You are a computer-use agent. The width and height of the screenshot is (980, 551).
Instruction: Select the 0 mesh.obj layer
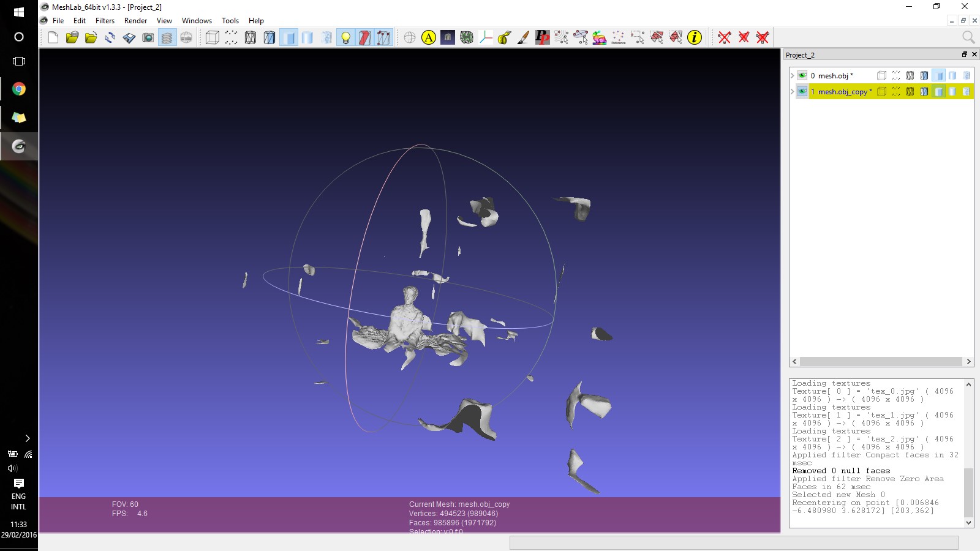(832, 76)
